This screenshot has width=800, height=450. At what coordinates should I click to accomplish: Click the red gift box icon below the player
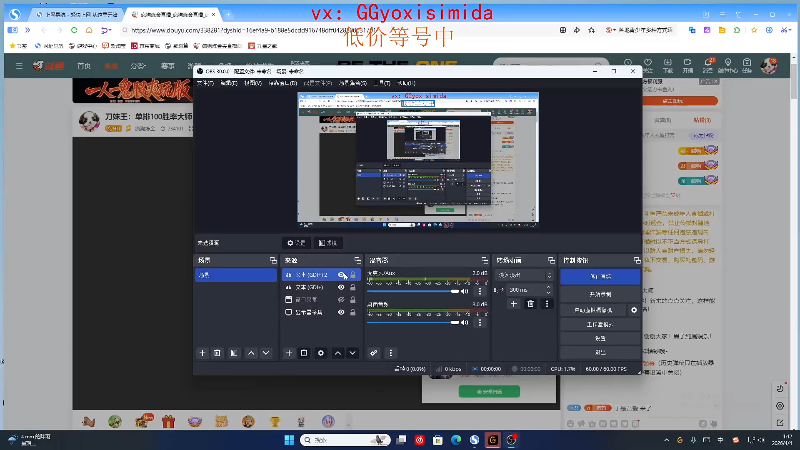tap(168, 421)
